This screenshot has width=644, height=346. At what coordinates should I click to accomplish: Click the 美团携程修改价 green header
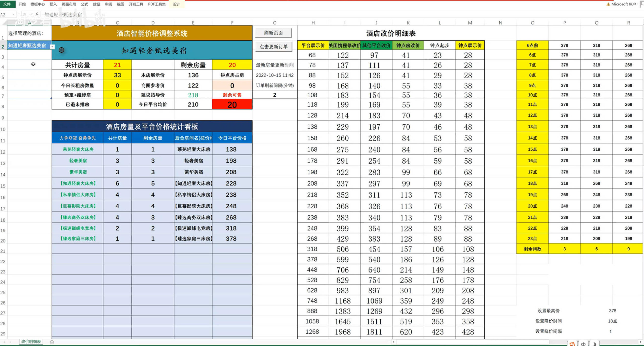click(x=345, y=45)
